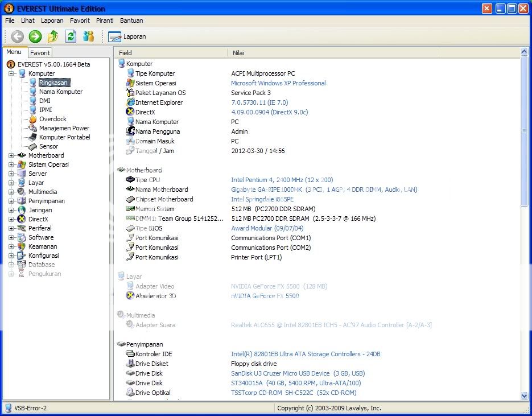Open the Piranti menu

tap(105, 20)
